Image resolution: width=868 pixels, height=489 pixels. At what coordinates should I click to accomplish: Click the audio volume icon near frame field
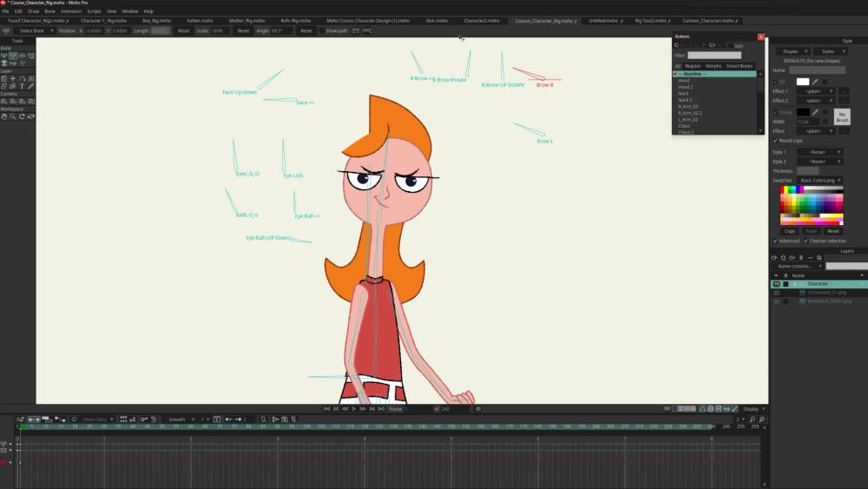478,409
